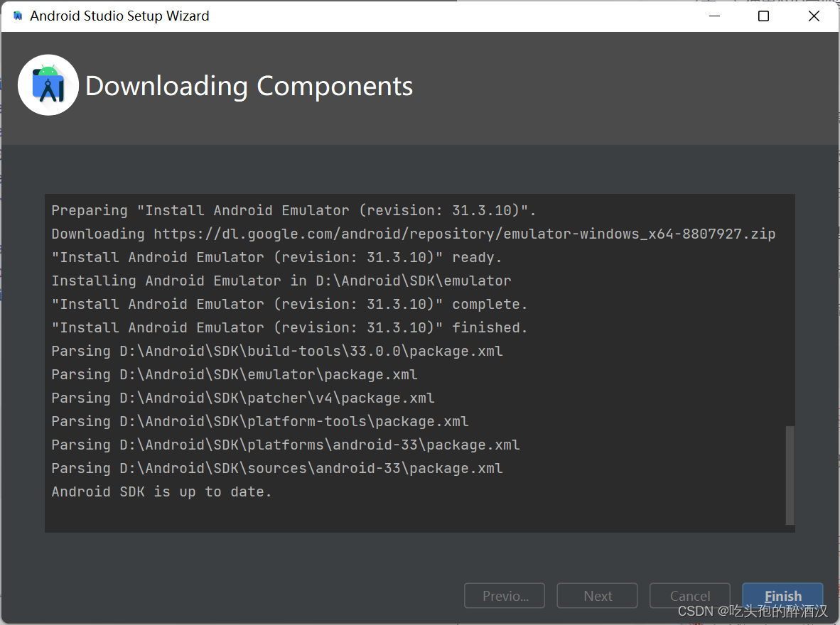Click the log line ending with 'complete.'
Viewport: 840px width, 625px height.
coord(289,304)
